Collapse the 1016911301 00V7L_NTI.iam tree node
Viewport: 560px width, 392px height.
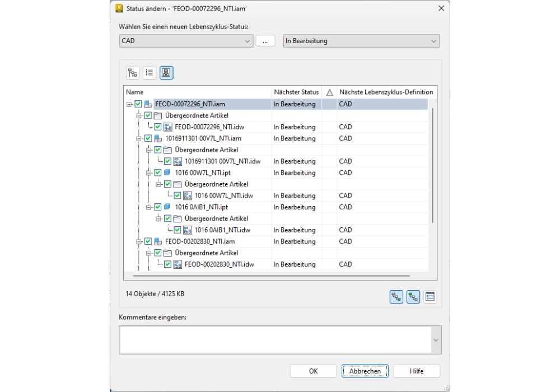(x=139, y=138)
